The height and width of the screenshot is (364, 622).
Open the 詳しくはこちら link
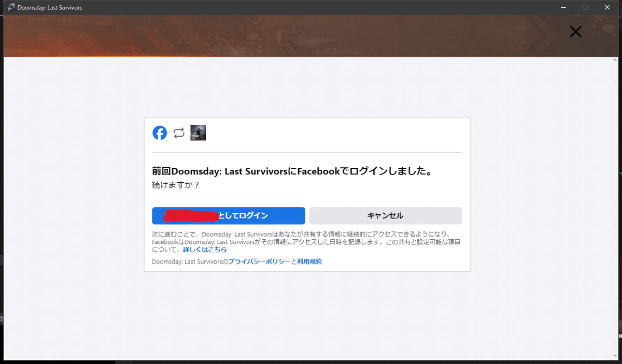tap(205, 250)
